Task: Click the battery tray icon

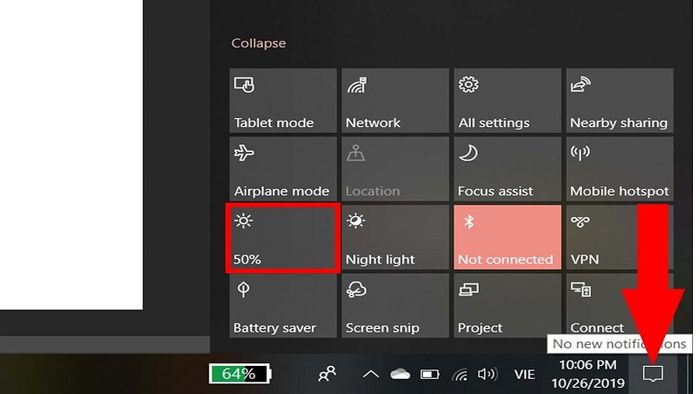Action: pos(429,374)
